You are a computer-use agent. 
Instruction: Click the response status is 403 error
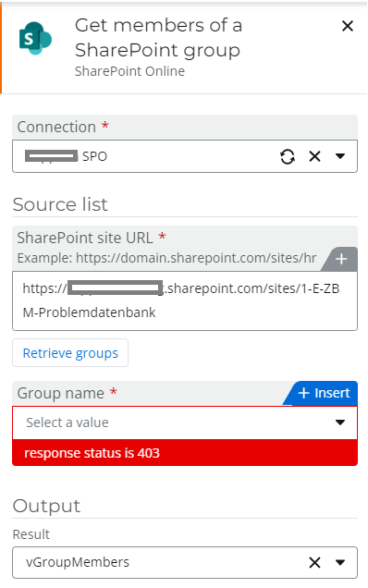[x=185, y=453]
